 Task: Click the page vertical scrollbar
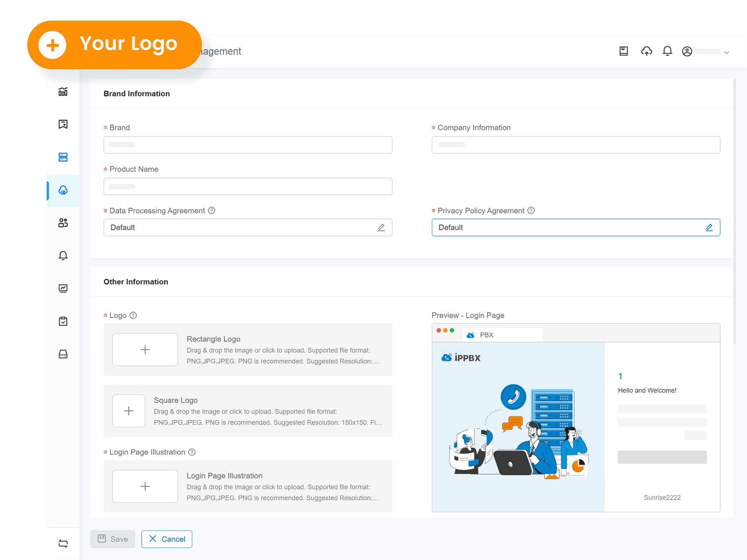click(x=735, y=212)
